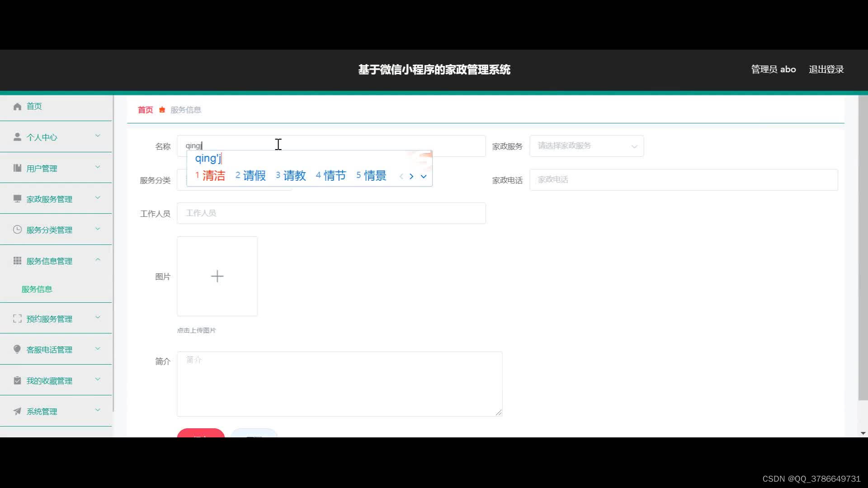Viewport: 868px width, 488px height.
Task: Expand 客服电话管理 menu chevron
Action: click(98, 348)
